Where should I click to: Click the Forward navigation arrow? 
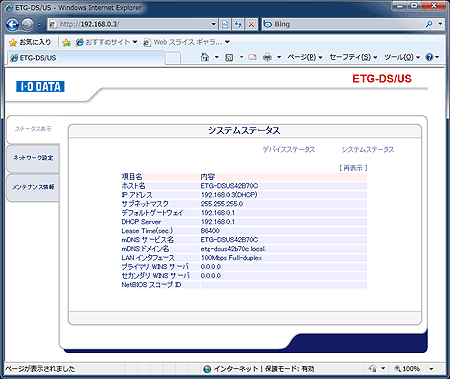[28, 24]
